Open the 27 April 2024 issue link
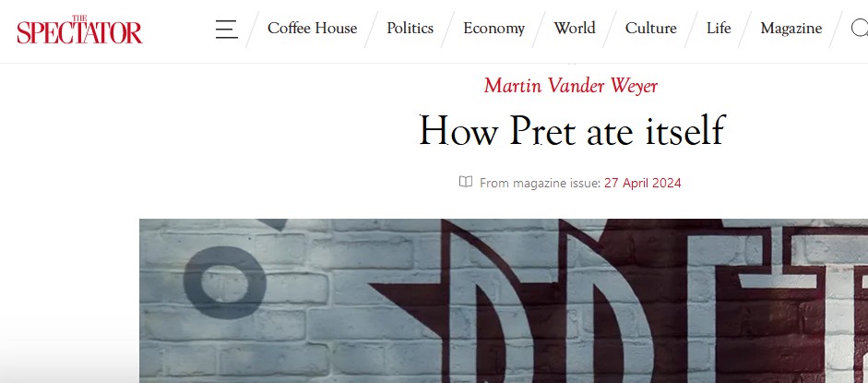868x383 pixels. click(x=643, y=183)
